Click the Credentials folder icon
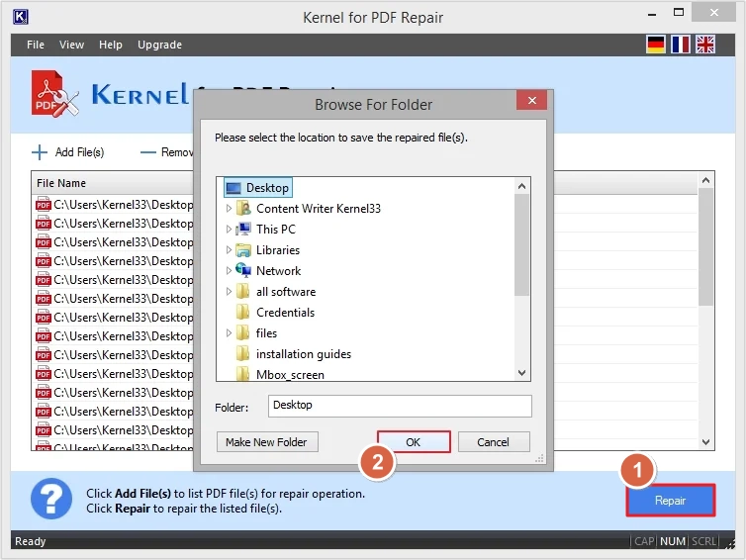Image resolution: width=746 pixels, height=560 pixels. (242, 312)
